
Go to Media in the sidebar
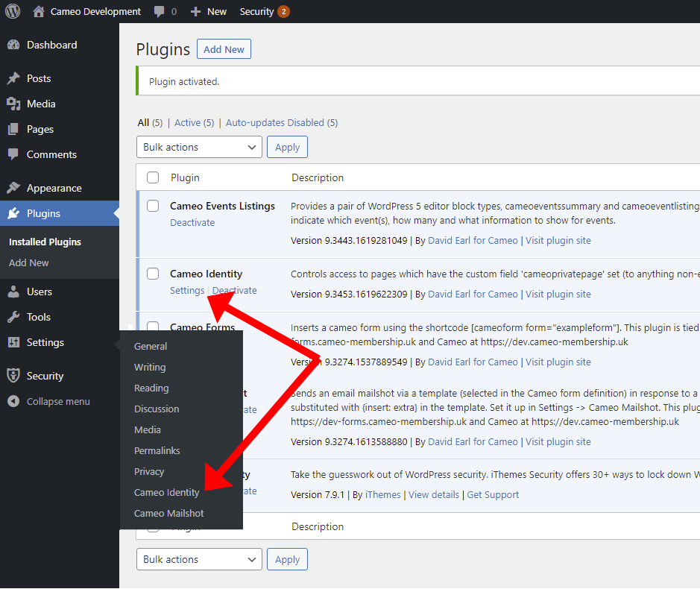point(41,104)
